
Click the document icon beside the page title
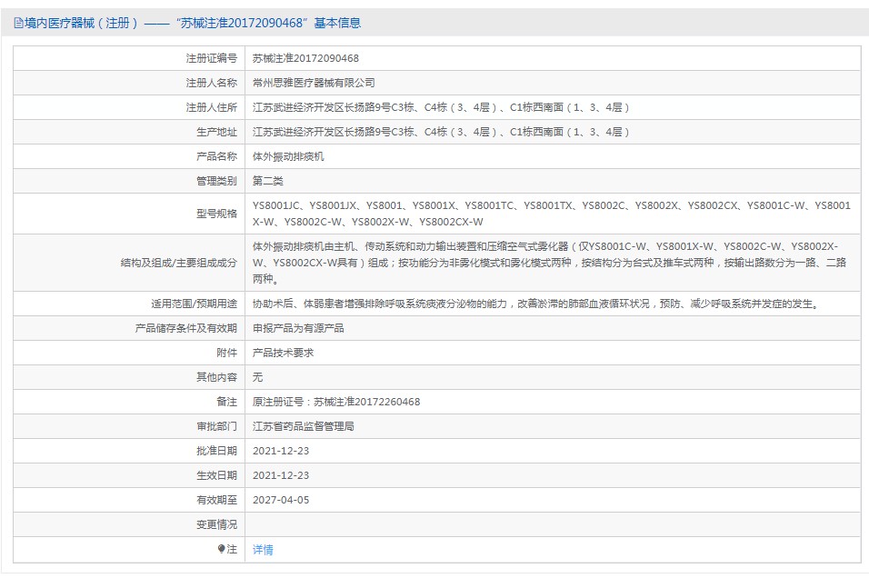tap(18, 24)
